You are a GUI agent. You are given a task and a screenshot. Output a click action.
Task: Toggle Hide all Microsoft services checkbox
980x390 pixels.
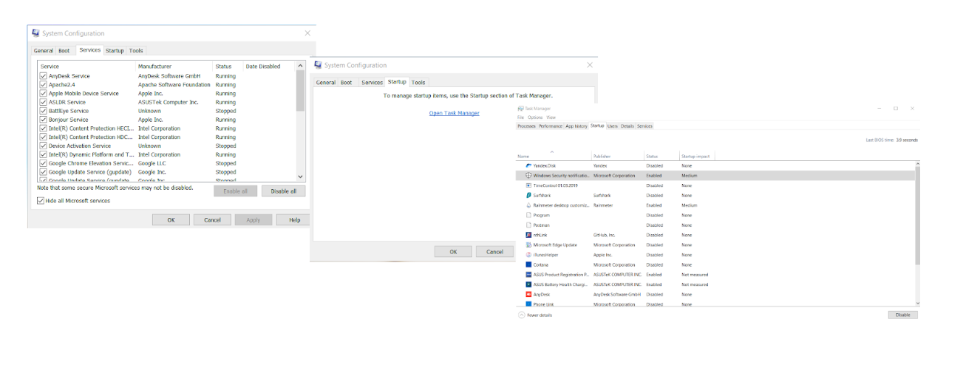pos(41,201)
